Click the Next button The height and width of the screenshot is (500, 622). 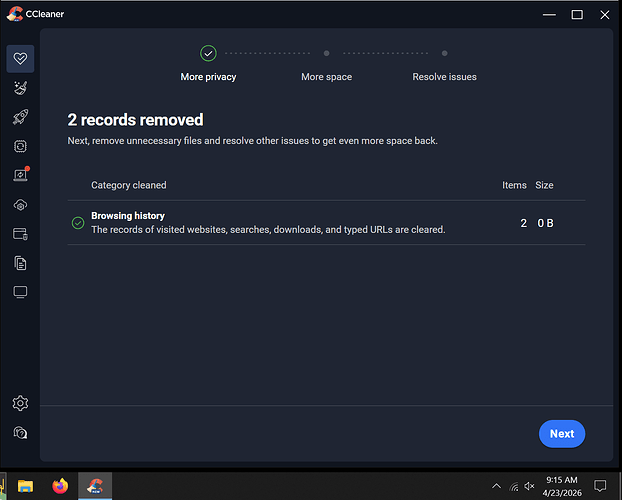(562, 434)
